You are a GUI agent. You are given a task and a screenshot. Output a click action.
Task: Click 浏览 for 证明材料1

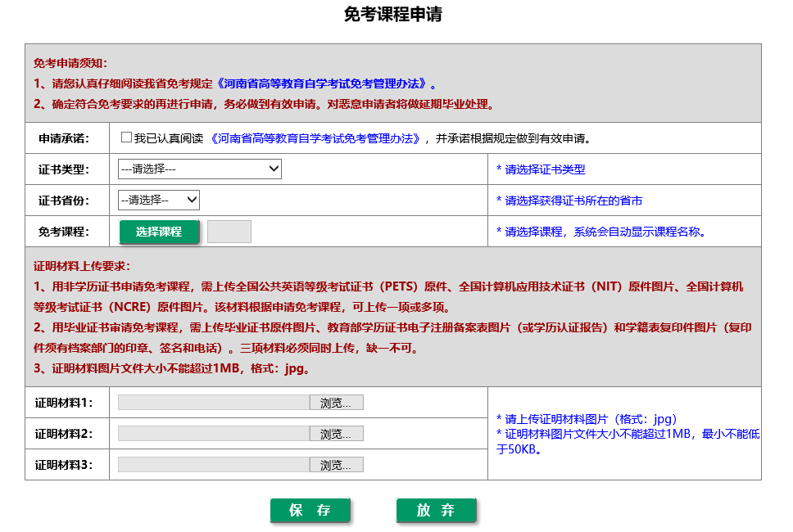[337, 403]
